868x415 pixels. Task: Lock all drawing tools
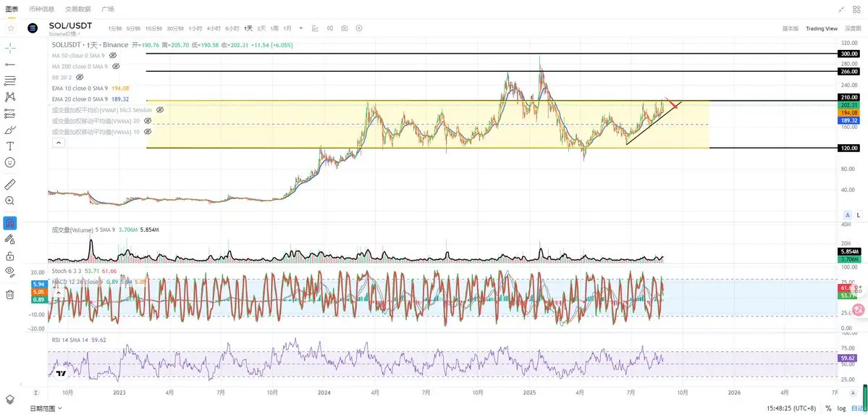point(10,256)
